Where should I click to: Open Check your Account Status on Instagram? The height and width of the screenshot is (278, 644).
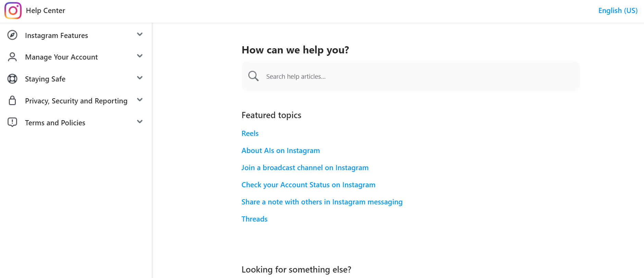click(x=308, y=185)
